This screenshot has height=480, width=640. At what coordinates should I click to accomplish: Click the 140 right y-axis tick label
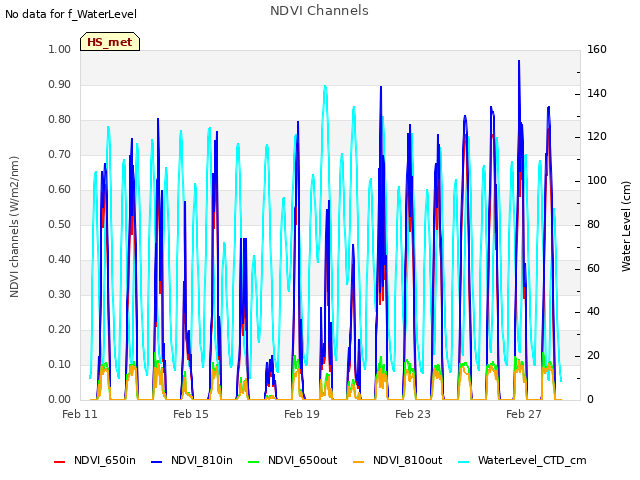[597, 93]
